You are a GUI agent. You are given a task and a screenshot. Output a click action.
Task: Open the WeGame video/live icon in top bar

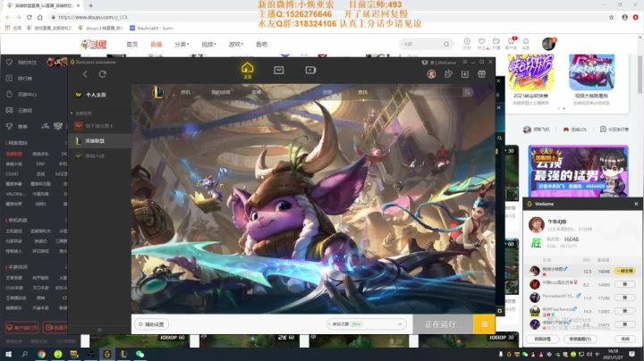pos(310,71)
